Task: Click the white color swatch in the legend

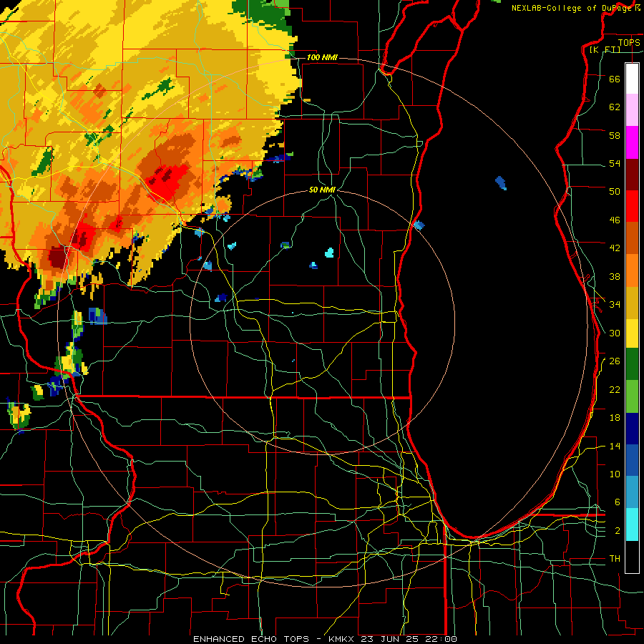Action: (x=632, y=79)
